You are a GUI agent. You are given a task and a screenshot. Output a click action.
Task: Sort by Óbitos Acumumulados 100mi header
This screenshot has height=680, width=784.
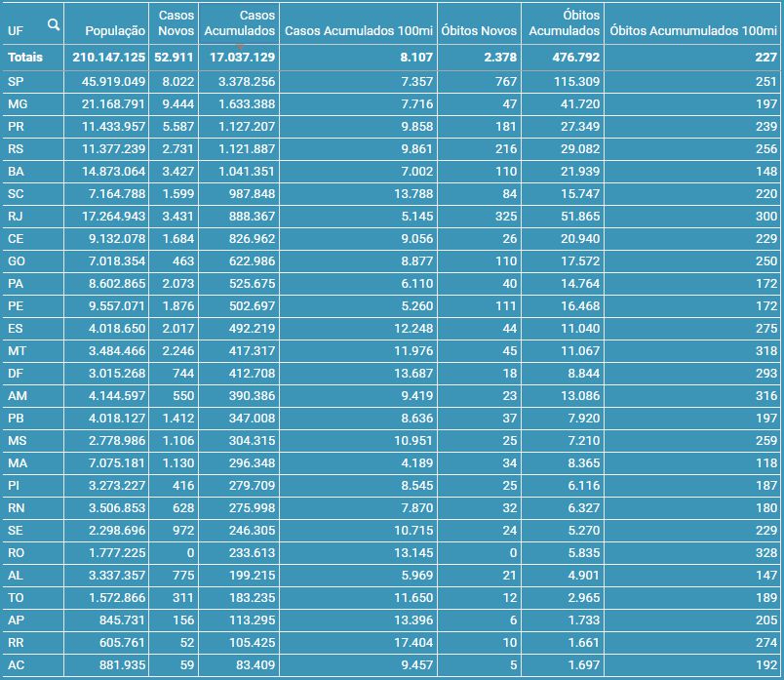(x=692, y=31)
